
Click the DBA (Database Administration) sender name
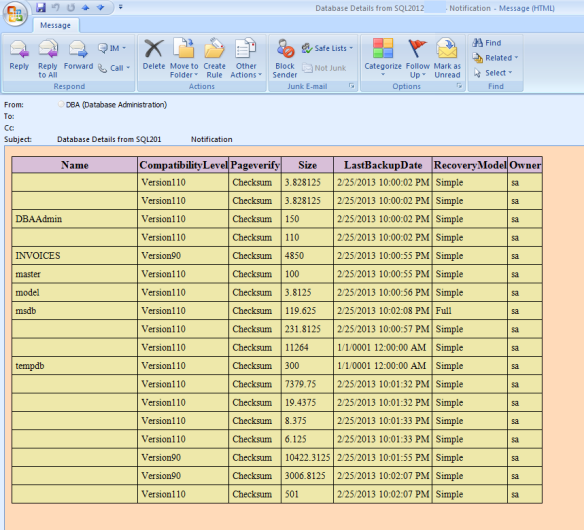[116, 105]
